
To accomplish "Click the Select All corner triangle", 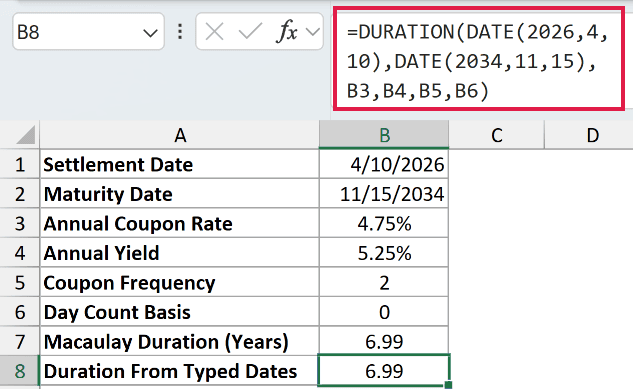I will click(26, 134).
